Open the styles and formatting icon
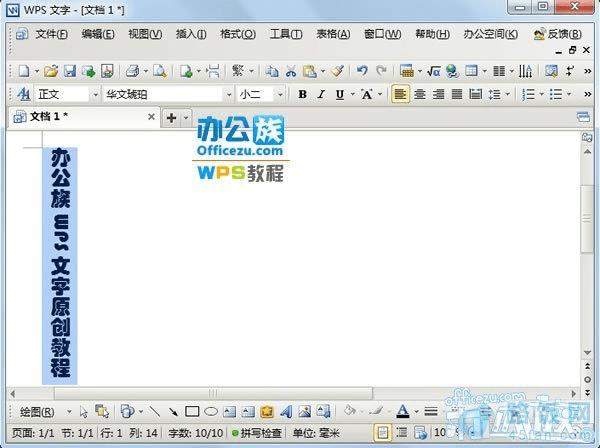The image size is (600, 448). 24,94
